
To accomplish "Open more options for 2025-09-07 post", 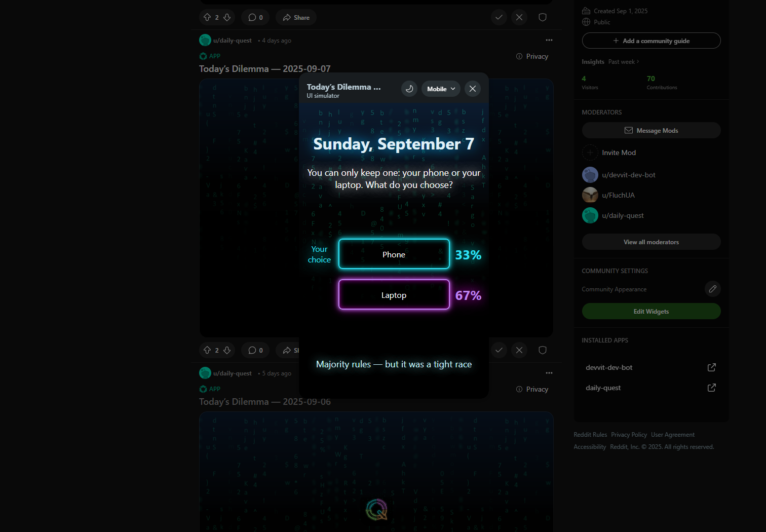I will (549, 40).
